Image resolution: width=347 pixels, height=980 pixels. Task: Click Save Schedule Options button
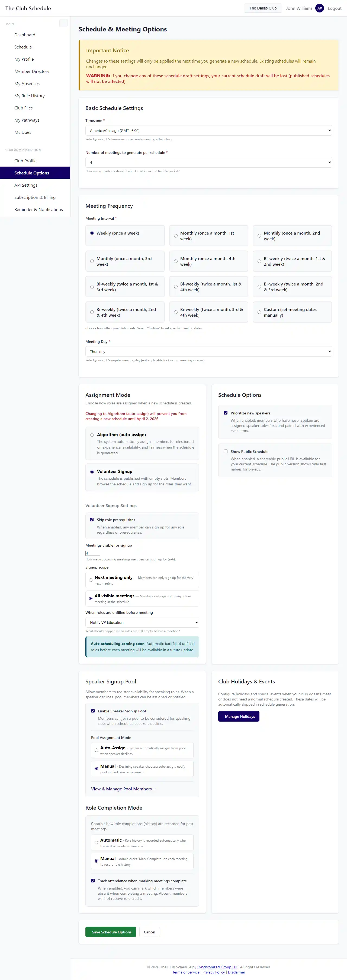coord(110,932)
